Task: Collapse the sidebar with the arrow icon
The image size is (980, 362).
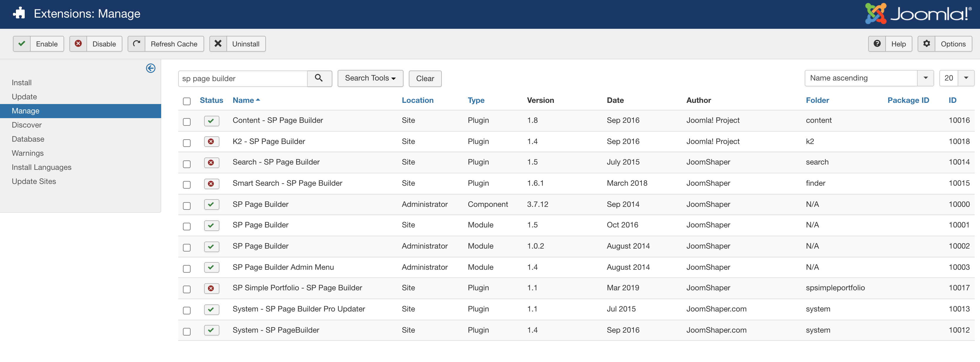Action: tap(151, 68)
